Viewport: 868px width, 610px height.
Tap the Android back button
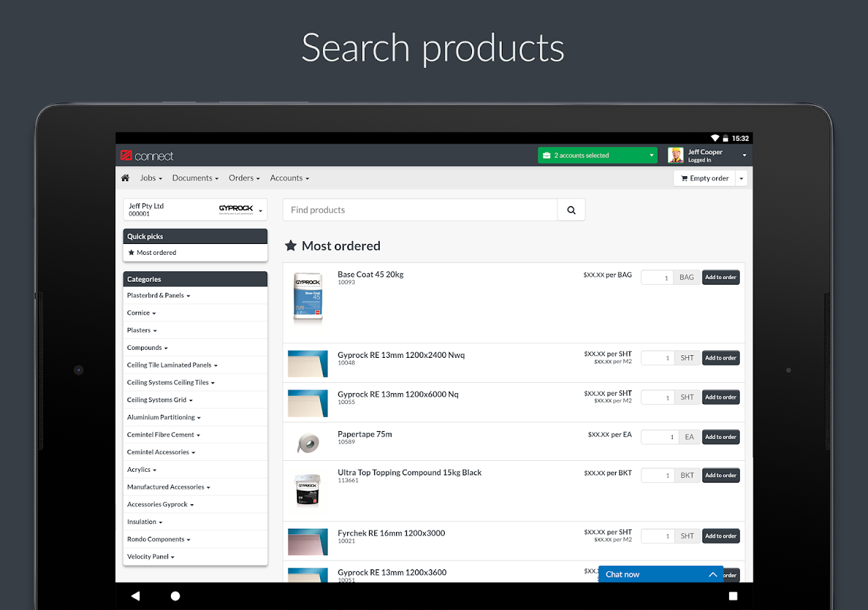(x=135, y=596)
